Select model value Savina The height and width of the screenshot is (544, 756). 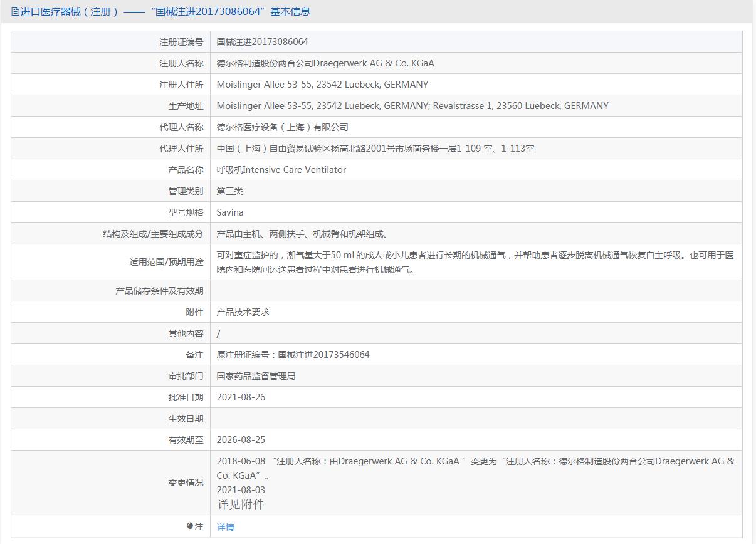click(230, 212)
